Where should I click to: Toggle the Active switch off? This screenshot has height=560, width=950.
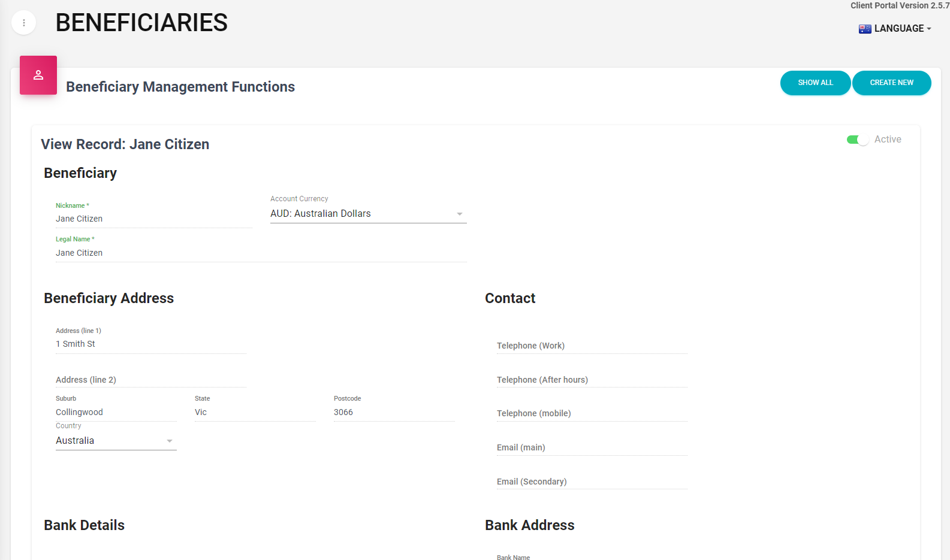click(857, 140)
